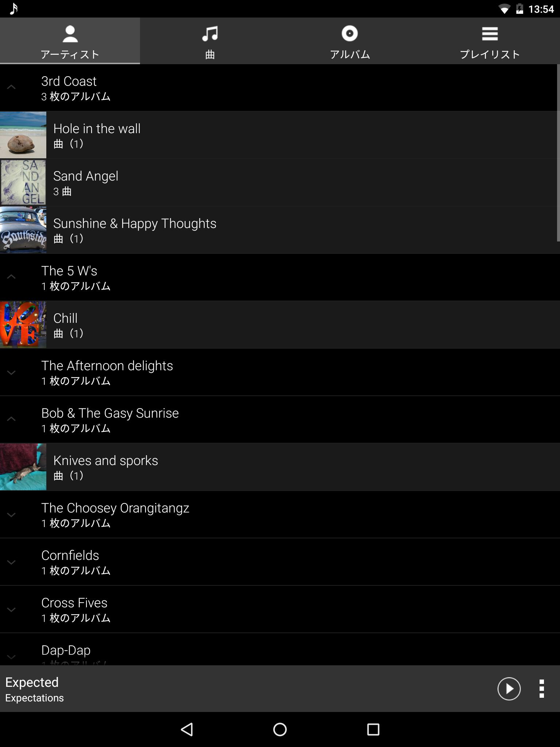Screen dimensions: 560x747
Task: Expand the Cornfields artist
Action: coord(11,562)
